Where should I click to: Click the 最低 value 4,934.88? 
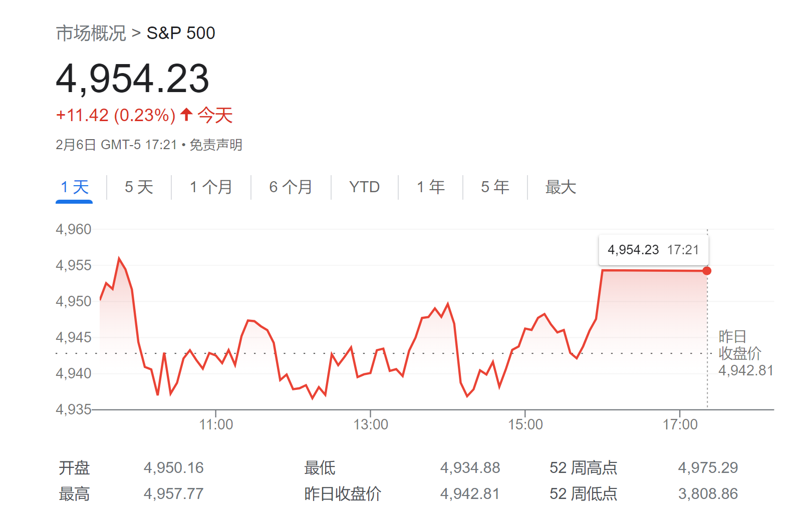pyautogui.click(x=470, y=468)
